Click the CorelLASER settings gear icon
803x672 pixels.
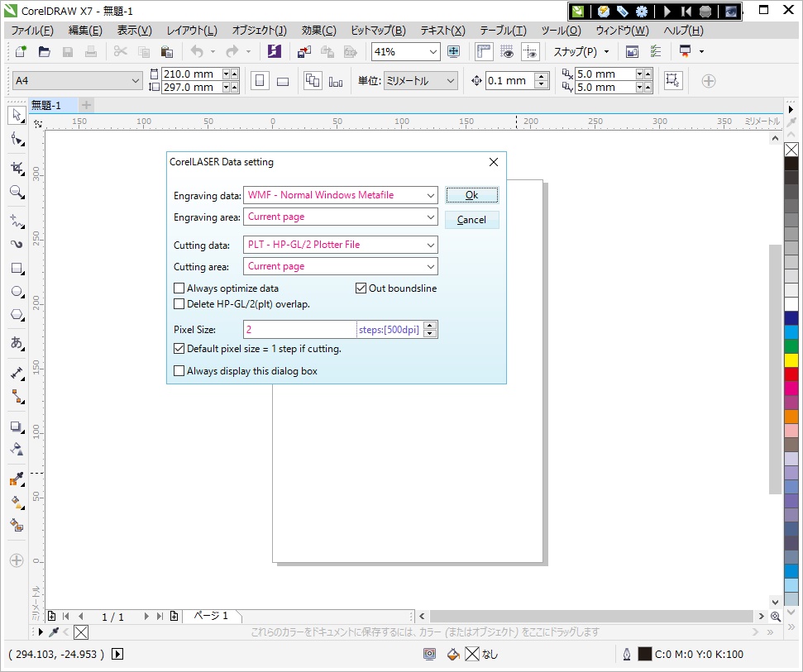click(x=642, y=12)
